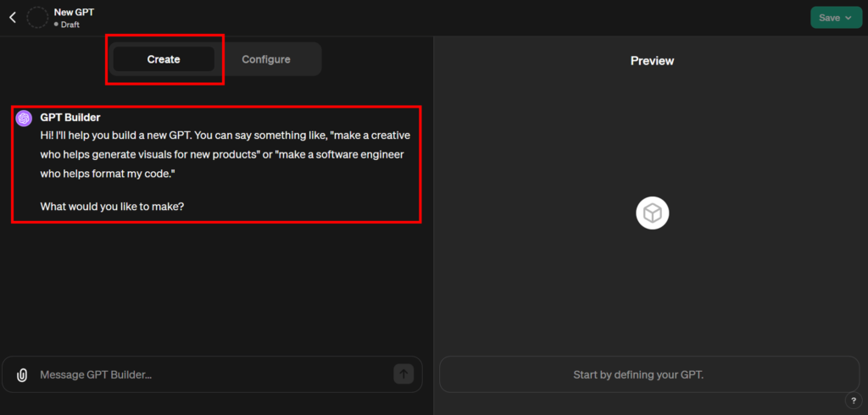Click the dashed circle GPT avatar placeholder
The height and width of the screenshot is (415, 868).
coord(37,18)
